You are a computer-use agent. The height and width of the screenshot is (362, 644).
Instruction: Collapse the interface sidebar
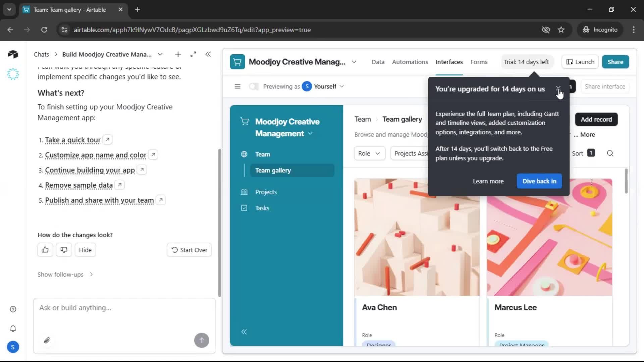[244, 332]
